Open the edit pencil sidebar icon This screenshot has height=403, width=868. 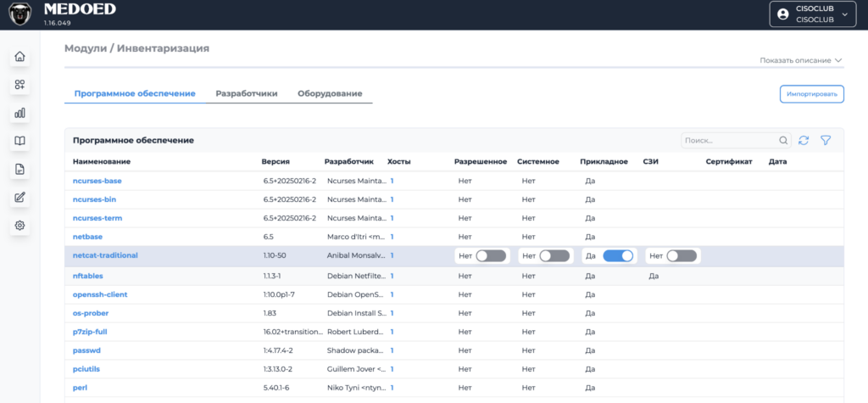point(20,198)
